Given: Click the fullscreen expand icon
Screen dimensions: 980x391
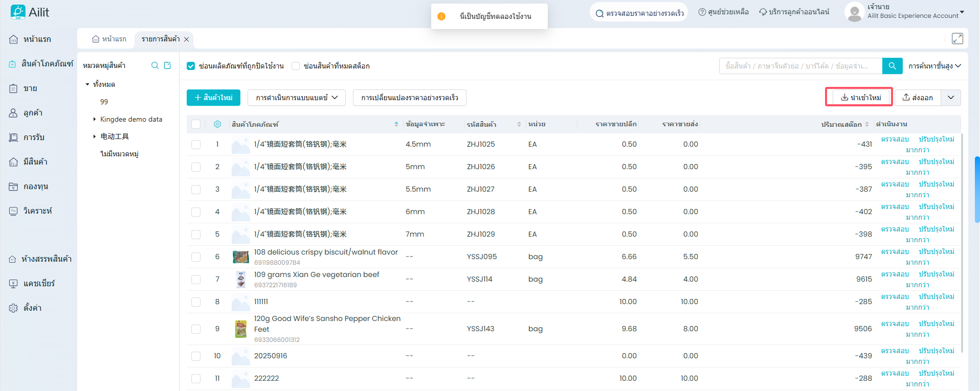Looking at the screenshot, I should (x=957, y=39).
